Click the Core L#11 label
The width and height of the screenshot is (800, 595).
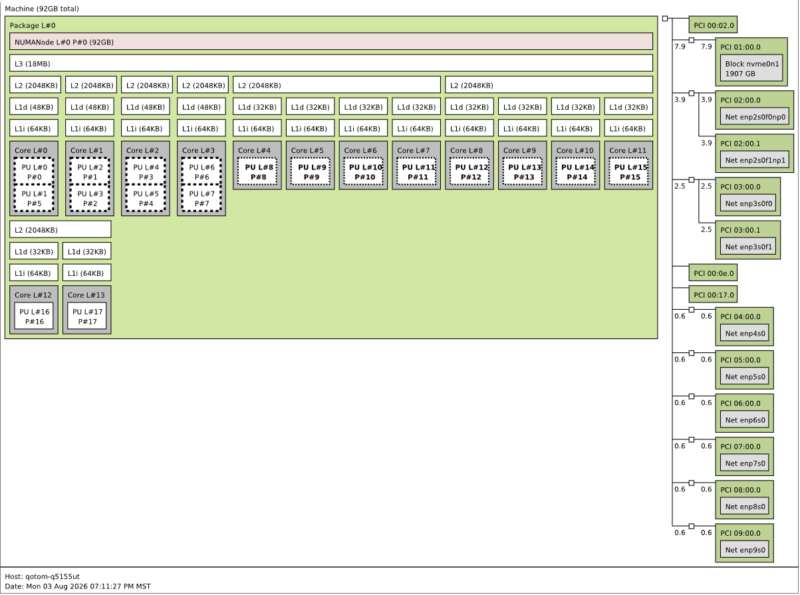click(x=628, y=151)
